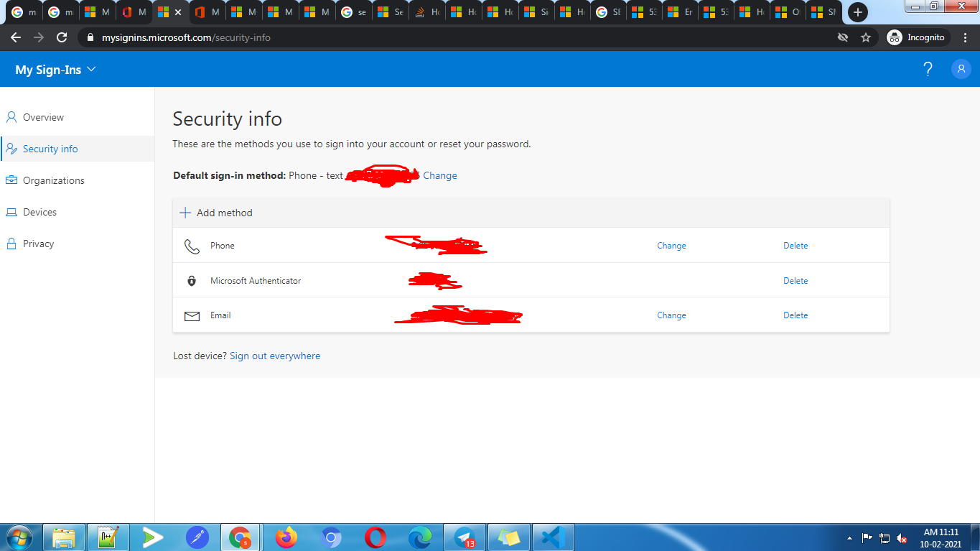The width and height of the screenshot is (980, 551).
Task: Click the browser forward arrow
Action: (x=39, y=37)
